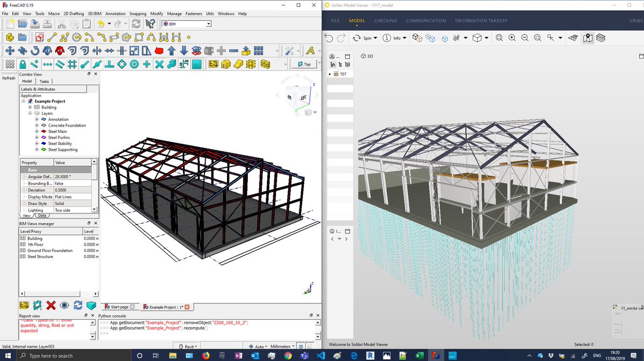Click the Zoom out magnifier in Solibri
The height and width of the screenshot is (361, 644).
(x=524, y=38)
